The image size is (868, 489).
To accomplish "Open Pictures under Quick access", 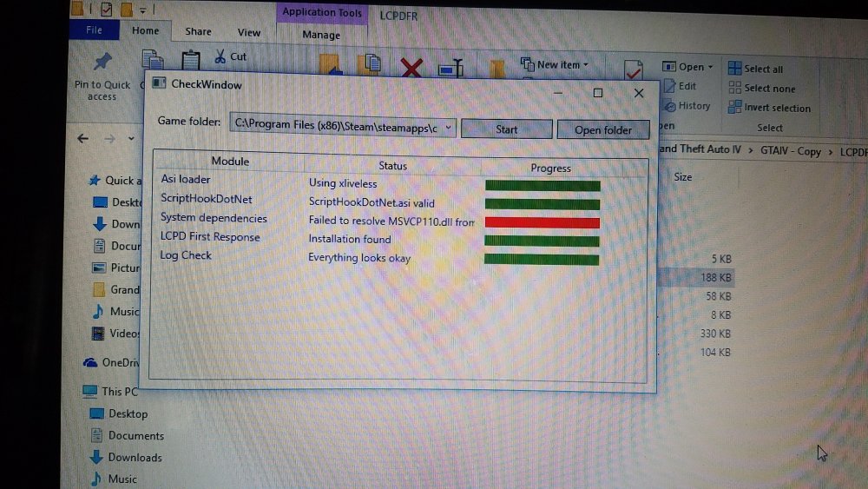I will click(116, 268).
